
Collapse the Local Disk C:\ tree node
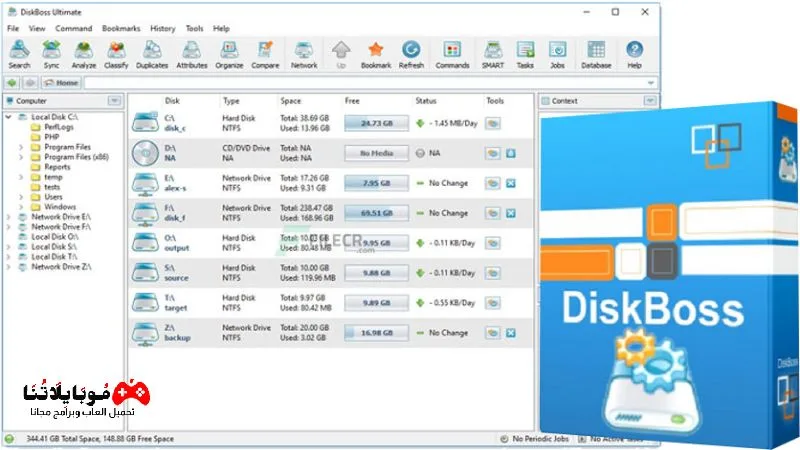(9, 117)
